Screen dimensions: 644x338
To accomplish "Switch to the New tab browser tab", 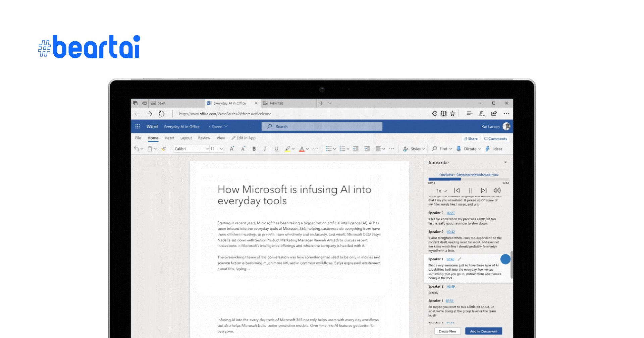I will click(289, 103).
